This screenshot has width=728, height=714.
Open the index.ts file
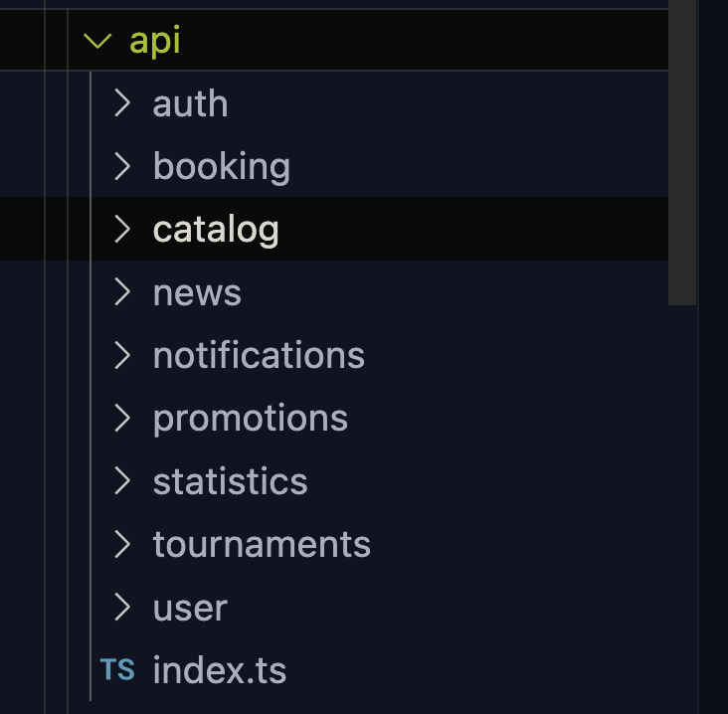(220, 670)
